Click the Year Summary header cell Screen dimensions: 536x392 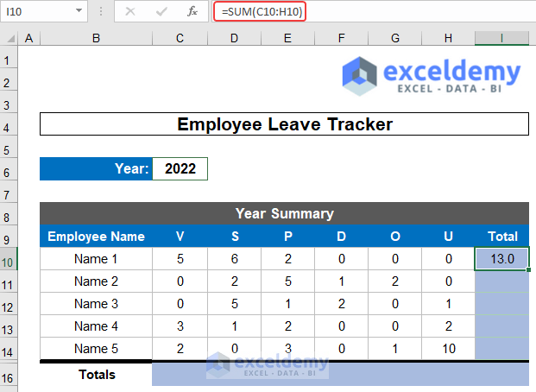284,214
